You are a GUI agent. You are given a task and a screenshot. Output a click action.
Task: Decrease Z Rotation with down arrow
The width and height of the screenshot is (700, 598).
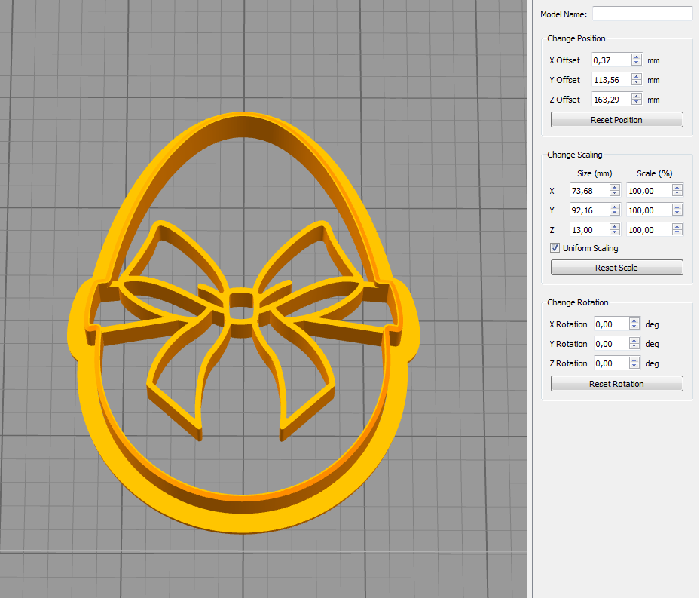click(x=634, y=366)
